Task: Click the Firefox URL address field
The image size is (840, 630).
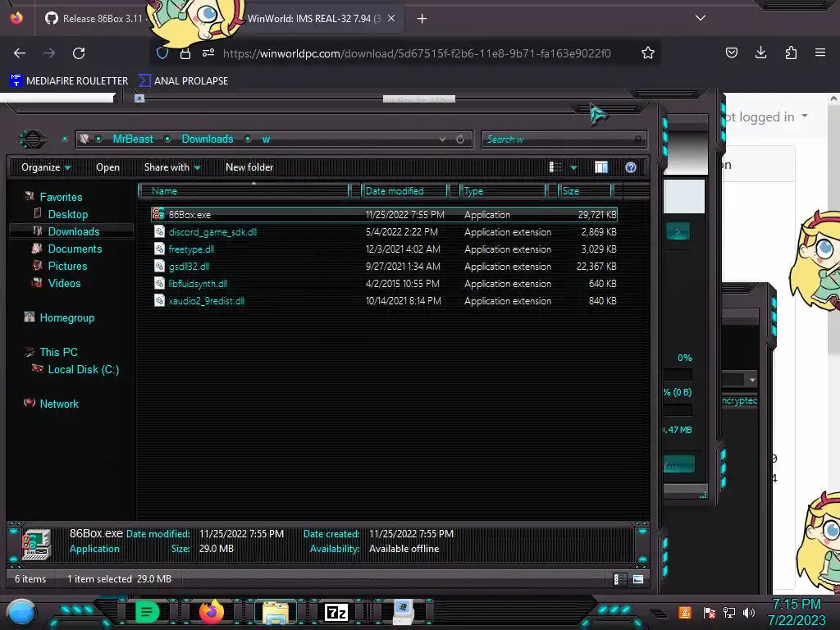Action: point(417,53)
